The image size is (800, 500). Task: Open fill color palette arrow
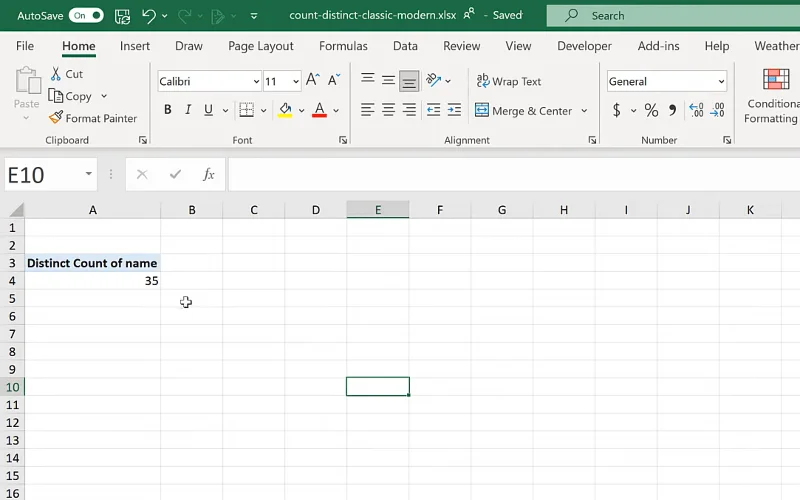302,110
